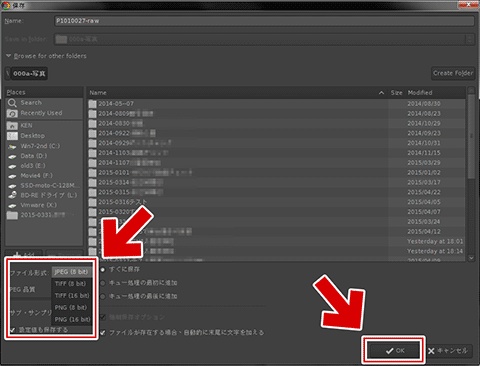This screenshot has width=480, height=366.
Task: Click folder icon of the 2014-0922 row
Action: point(93,133)
